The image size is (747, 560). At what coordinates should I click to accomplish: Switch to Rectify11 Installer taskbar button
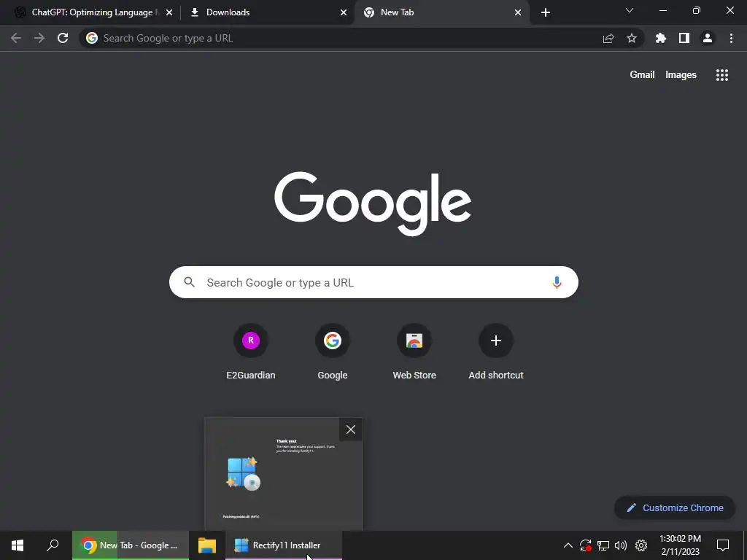tap(284, 545)
